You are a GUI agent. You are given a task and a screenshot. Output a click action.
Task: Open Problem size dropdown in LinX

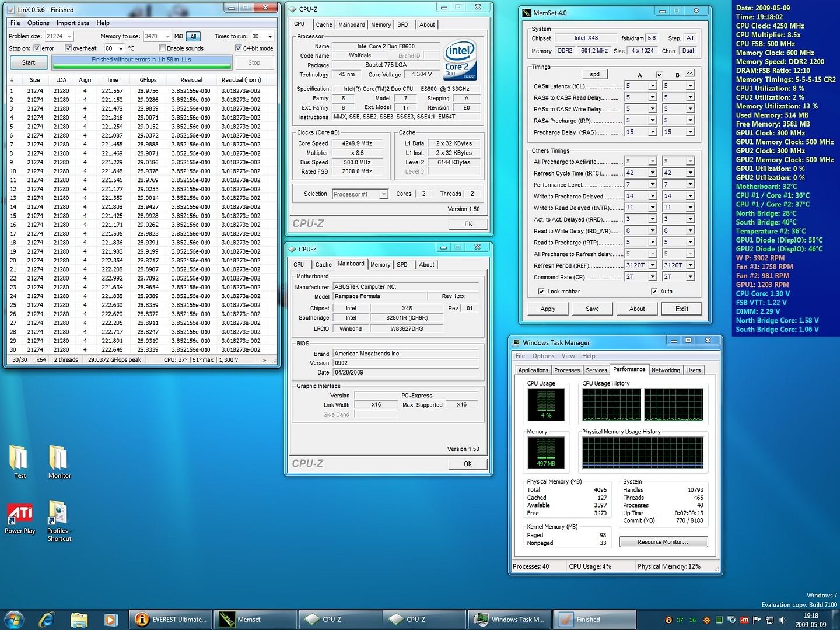click(69, 36)
